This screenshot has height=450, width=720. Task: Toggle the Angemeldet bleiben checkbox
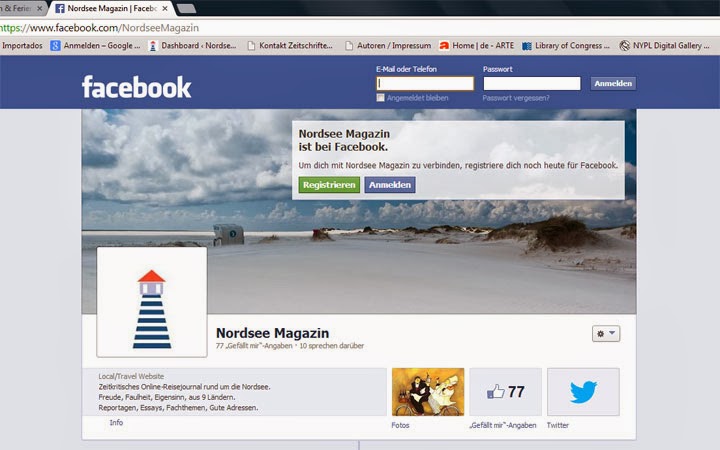point(380,97)
